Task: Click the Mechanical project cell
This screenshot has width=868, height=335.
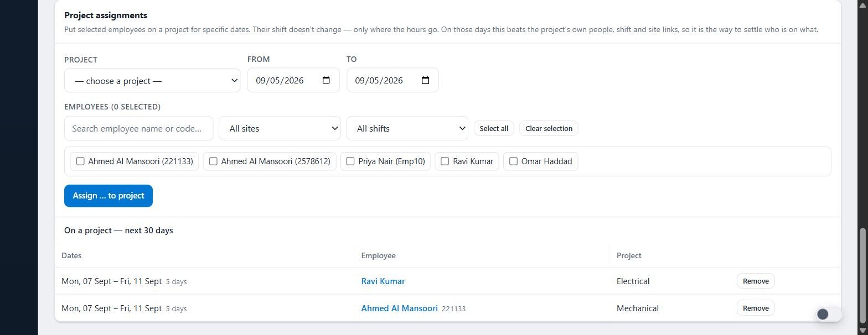Action: [638, 308]
